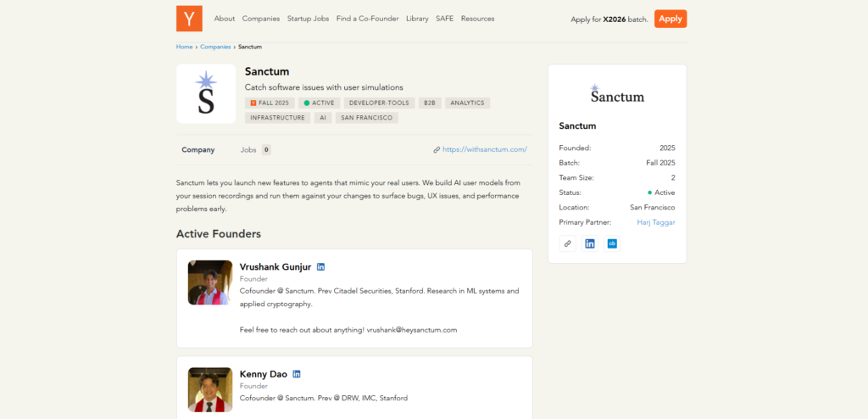Click tagline 'Catch software issues with user simulations'
868x419 pixels.
click(x=324, y=87)
